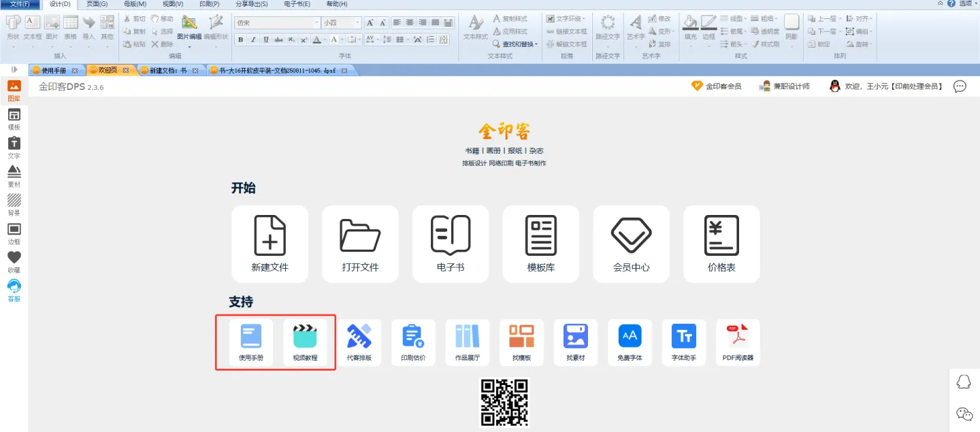Open the 电子书 e-book tile

click(x=451, y=244)
